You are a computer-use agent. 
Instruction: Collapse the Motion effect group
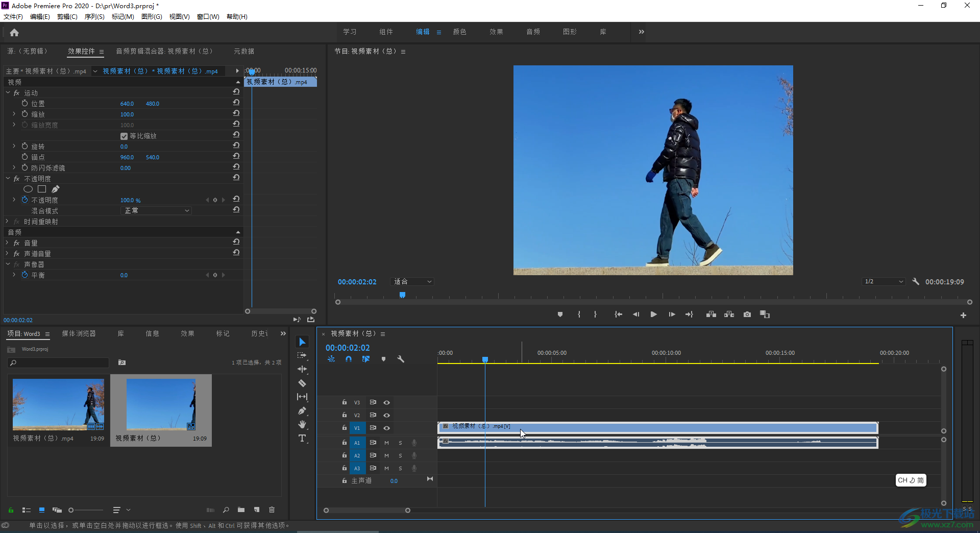coord(8,92)
